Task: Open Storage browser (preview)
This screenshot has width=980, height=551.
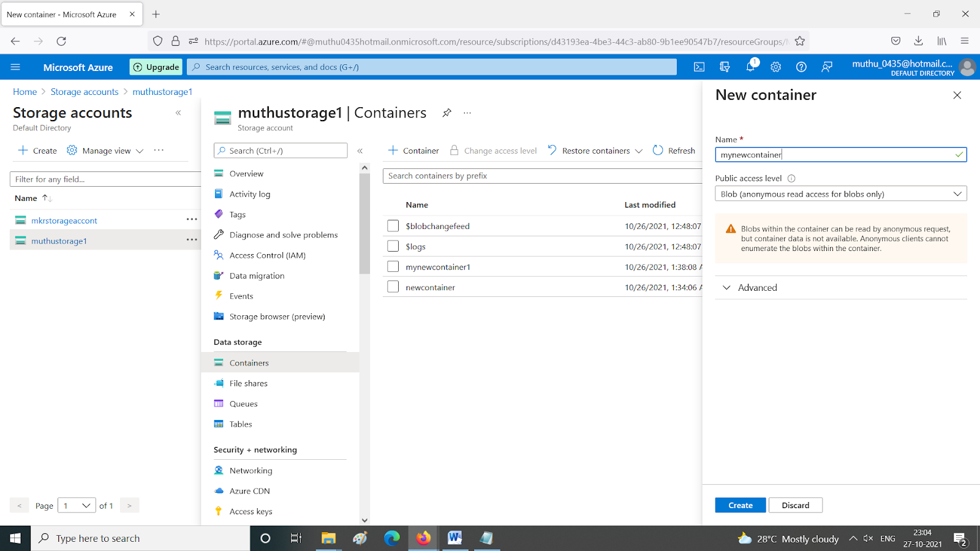Action: pyautogui.click(x=277, y=317)
